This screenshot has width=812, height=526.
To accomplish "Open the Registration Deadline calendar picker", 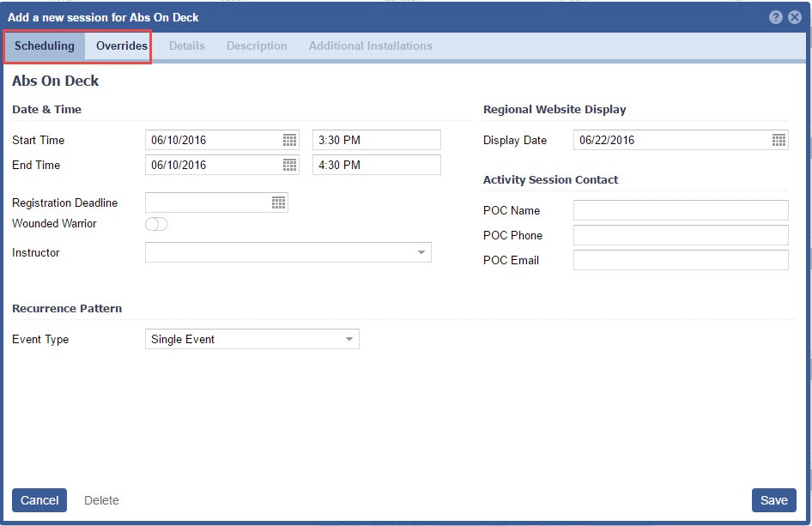I will pyautogui.click(x=278, y=203).
